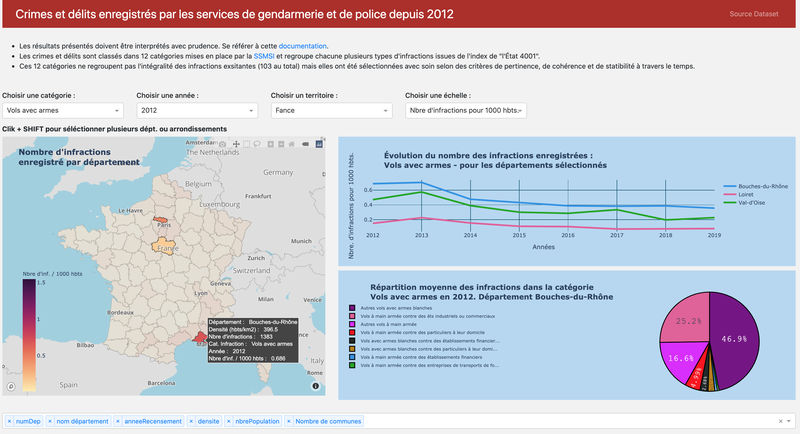Click the 'Clik + SHIFT pour séléctionner' hint text
The image size is (800, 434).
(x=114, y=129)
